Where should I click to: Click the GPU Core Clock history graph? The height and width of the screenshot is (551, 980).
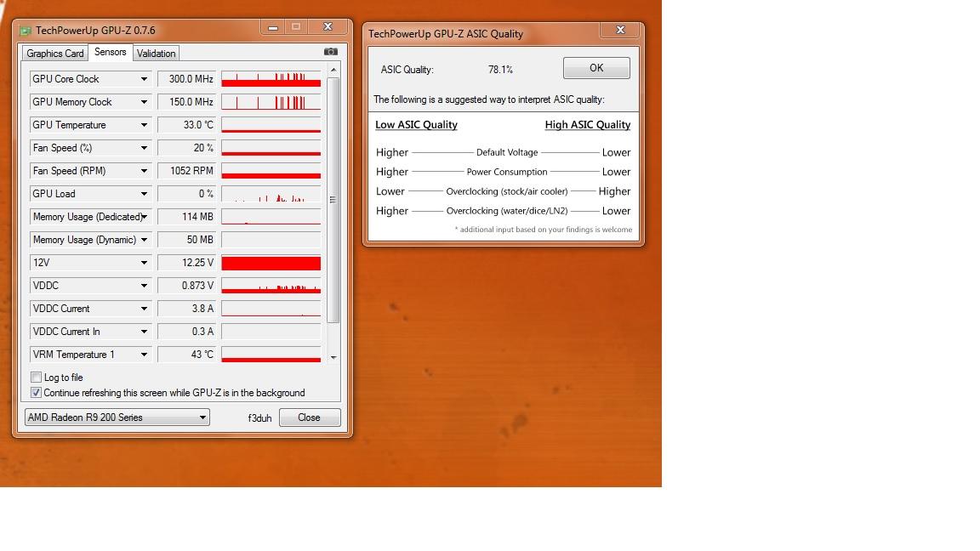pos(271,79)
